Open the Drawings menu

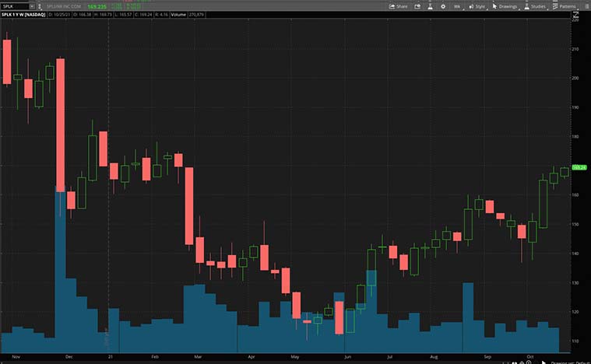[505, 6]
